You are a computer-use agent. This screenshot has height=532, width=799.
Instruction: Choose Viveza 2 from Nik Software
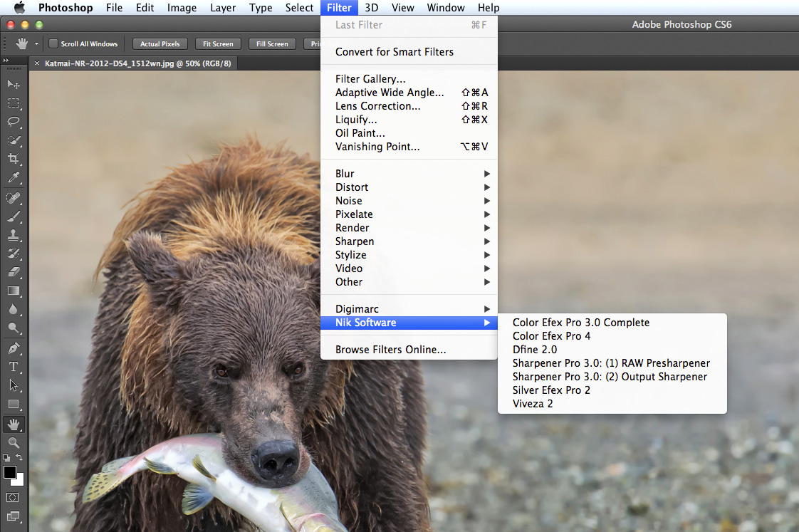(612, 404)
